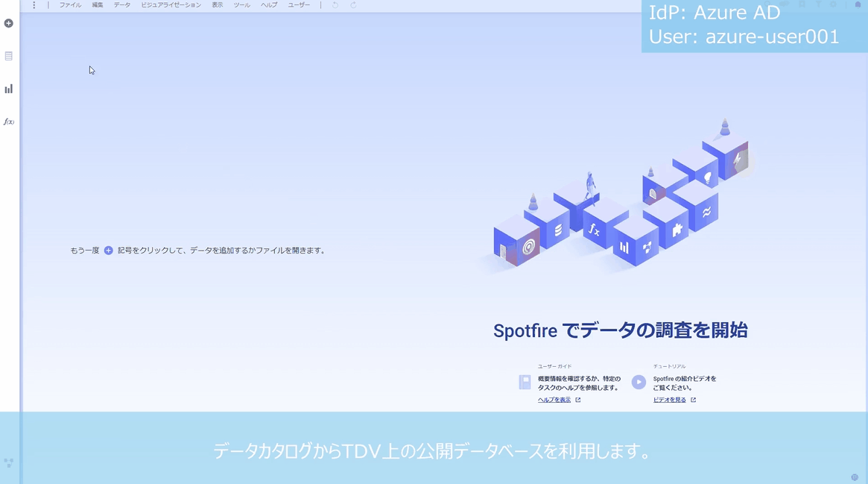Open the ユーザー user menu
Screen dimensions: 868x484
[x=298, y=4]
